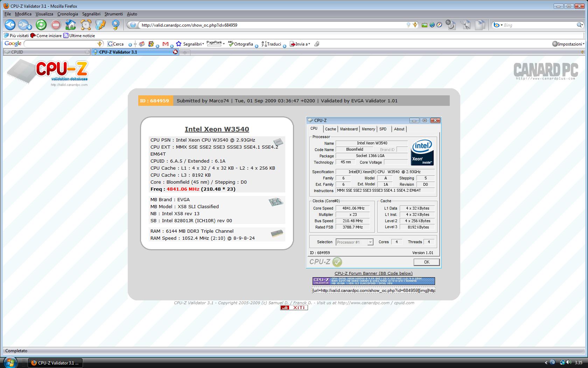588x368 pixels.
Task: Click the XiTi stats badge
Action: coord(294,307)
